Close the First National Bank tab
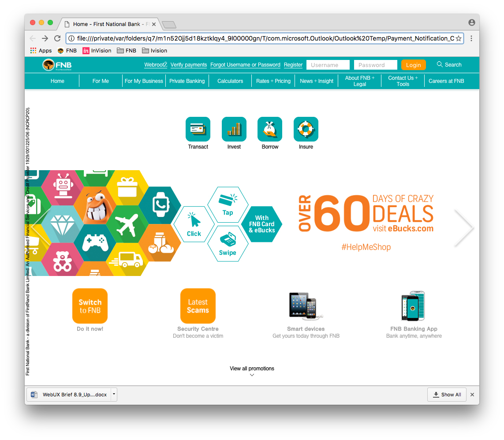Screen dimensions: 504x440 154,24
